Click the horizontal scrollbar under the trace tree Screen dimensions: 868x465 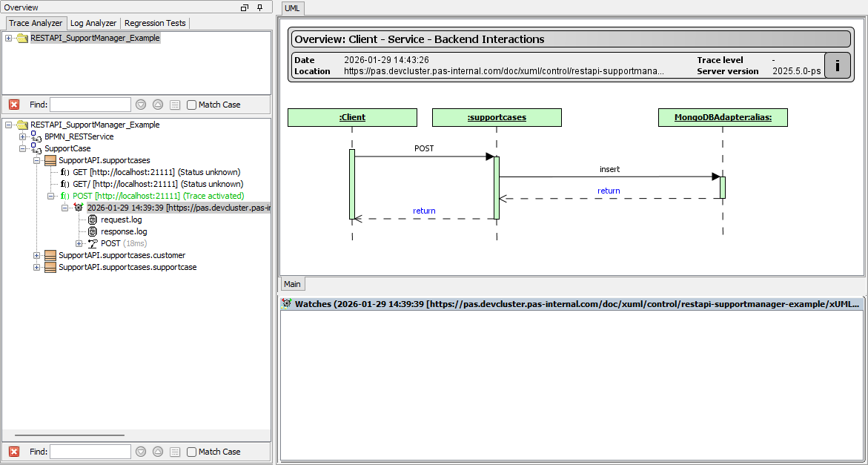click(x=70, y=435)
